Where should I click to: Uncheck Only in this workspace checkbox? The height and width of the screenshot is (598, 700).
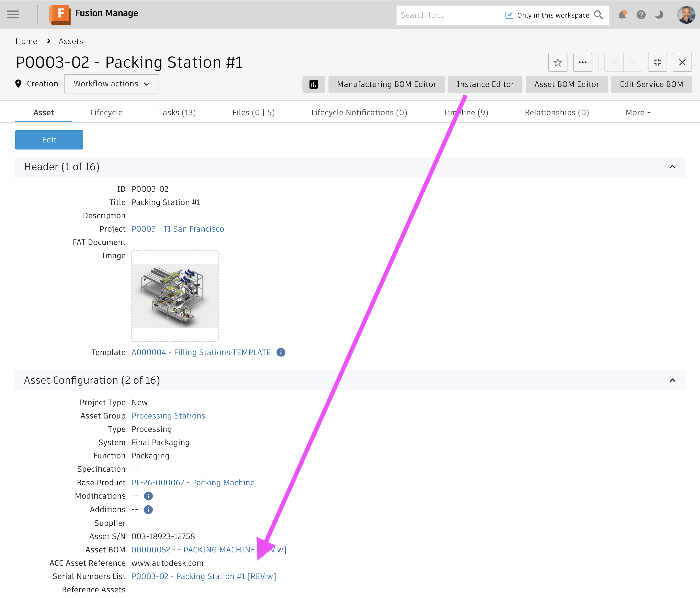pos(509,15)
